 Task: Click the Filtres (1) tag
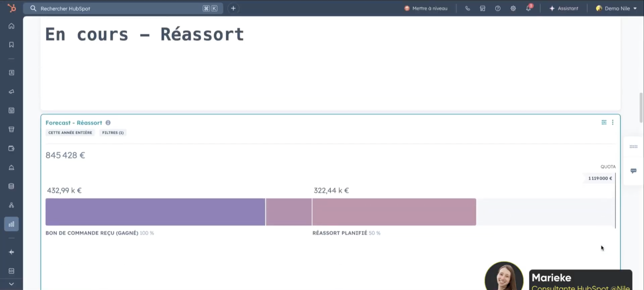point(113,132)
